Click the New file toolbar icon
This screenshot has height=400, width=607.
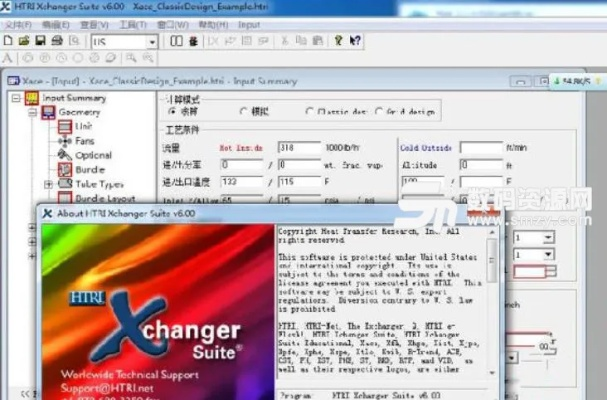(8, 42)
